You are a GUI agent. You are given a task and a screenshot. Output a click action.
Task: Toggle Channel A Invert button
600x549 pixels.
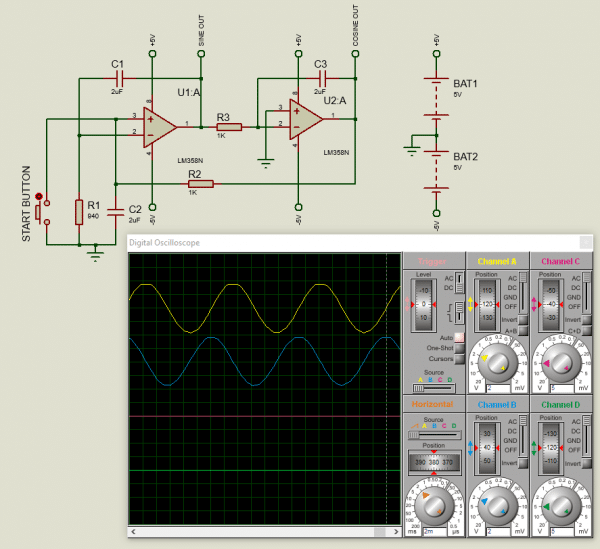(x=523, y=320)
